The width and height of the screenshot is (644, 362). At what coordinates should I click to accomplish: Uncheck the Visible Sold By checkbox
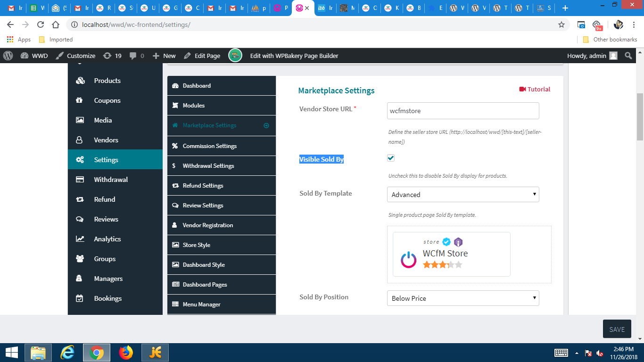coord(391,158)
